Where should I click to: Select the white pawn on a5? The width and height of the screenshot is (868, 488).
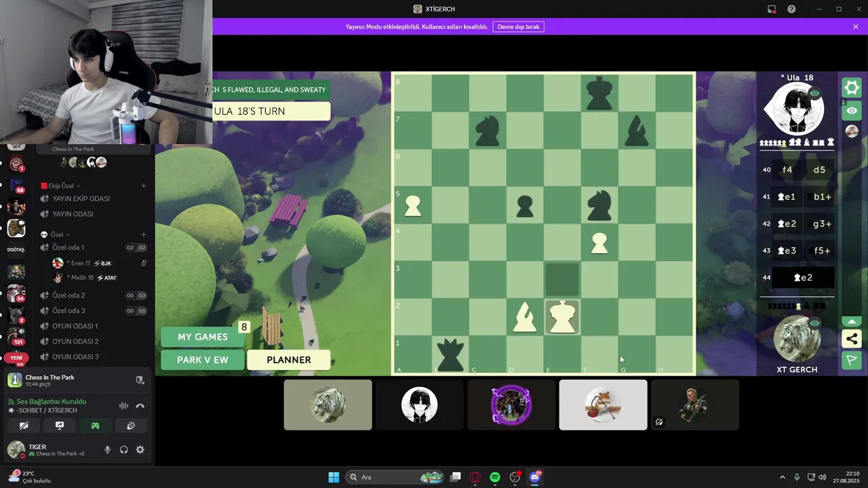click(x=413, y=205)
